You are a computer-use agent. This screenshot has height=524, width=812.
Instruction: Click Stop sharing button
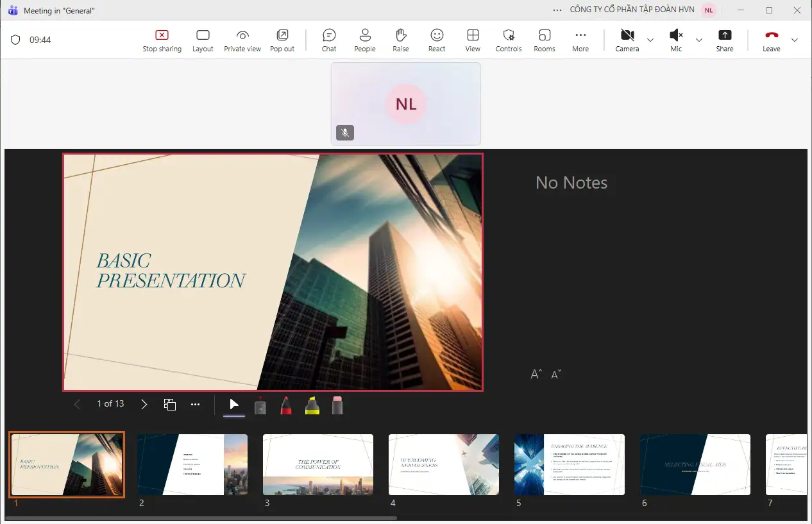point(162,40)
